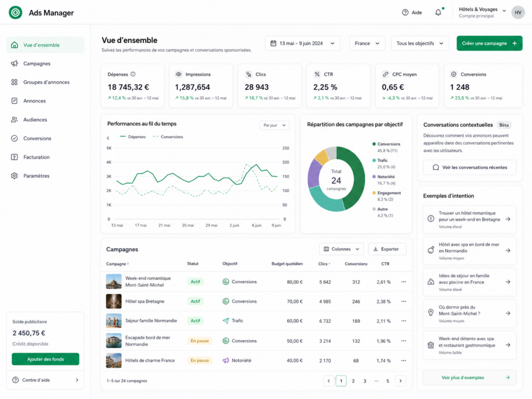532x399 pixels.
Task: Click the Notoriété megaphone icon in Hôtels de charme row
Action: point(225,361)
